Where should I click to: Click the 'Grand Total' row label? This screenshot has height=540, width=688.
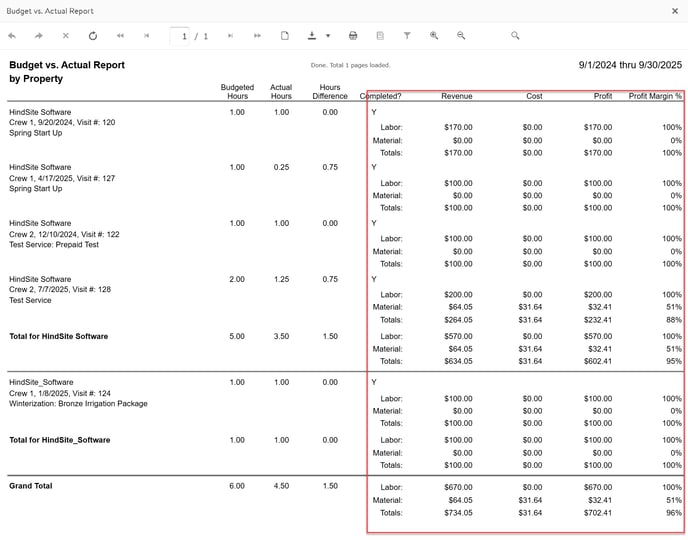tap(31, 486)
